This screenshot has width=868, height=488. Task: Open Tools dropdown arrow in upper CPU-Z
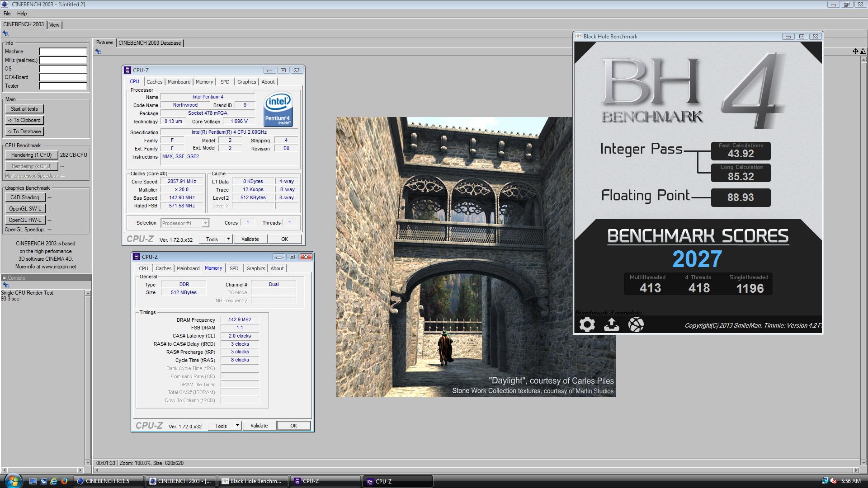click(228, 239)
